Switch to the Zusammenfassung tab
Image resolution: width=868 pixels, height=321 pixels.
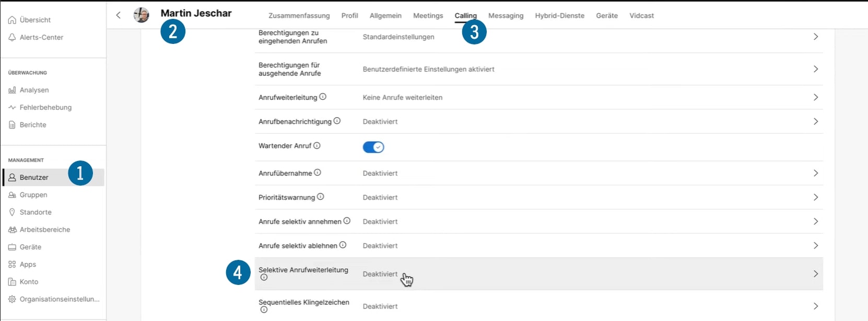click(299, 16)
